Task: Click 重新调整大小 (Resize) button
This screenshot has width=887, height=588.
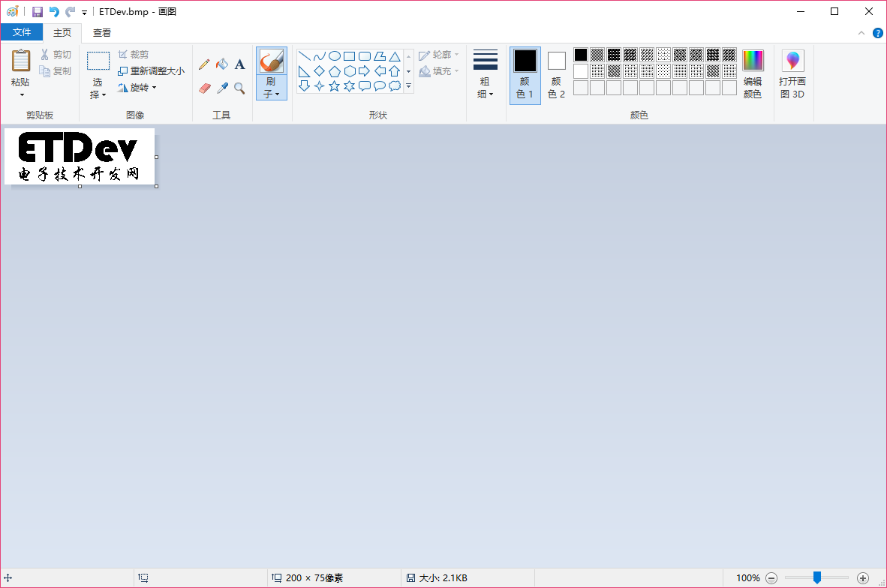Action: coord(151,71)
